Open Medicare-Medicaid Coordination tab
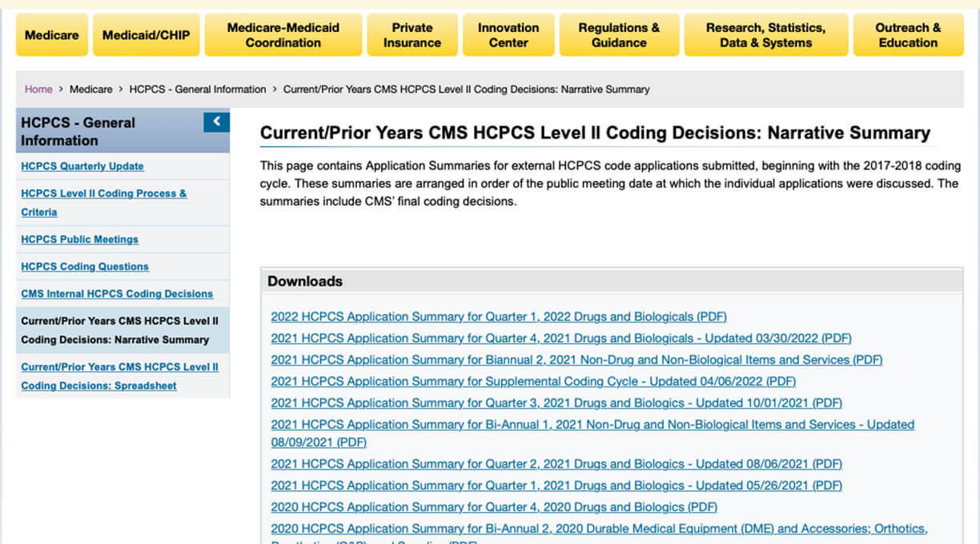Viewport: 980px width, 544px height. pyautogui.click(x=283, y=35)
